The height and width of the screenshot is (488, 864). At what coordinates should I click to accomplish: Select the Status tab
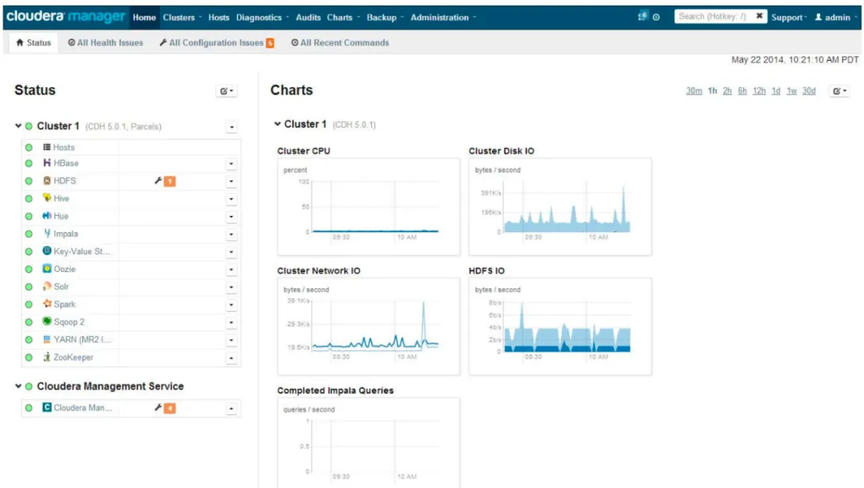pos(34,42)
